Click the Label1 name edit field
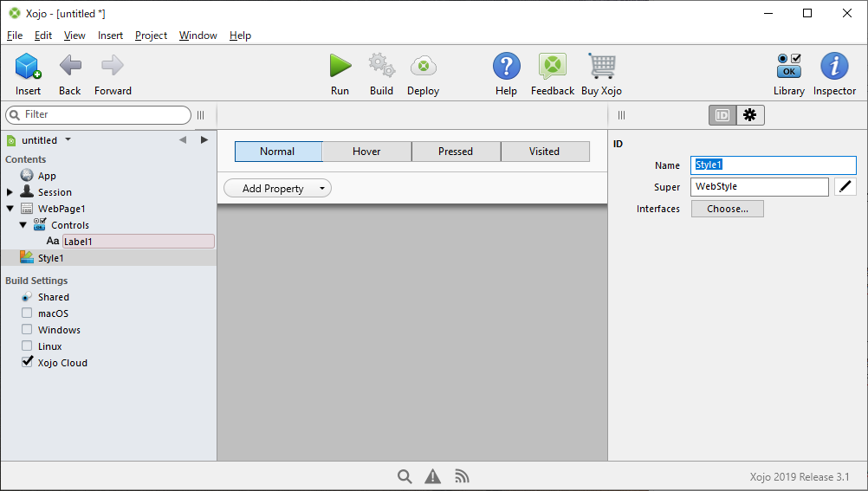The image size is (868, 491). coord(139,242)
